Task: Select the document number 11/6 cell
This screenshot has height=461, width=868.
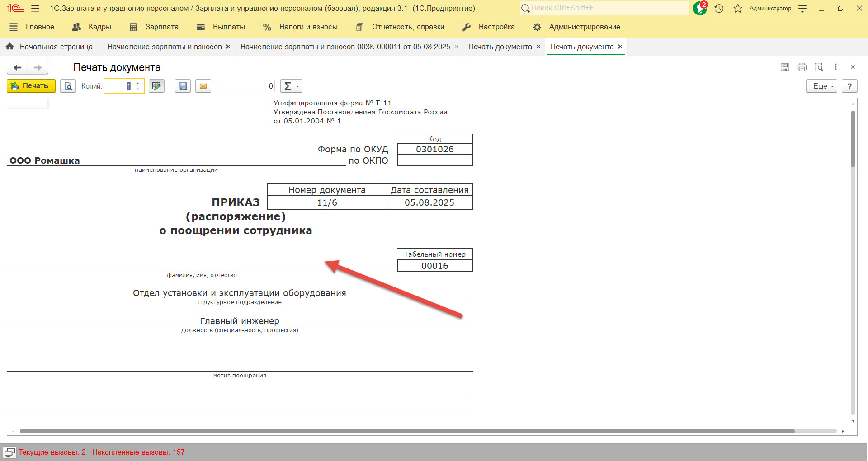Action: click(x=327, y=202)
